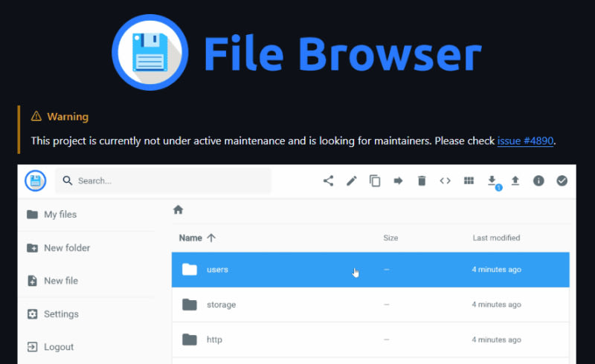Open the info details icon
The width and height of the screenshot is (595, 364).
[538, 181]
